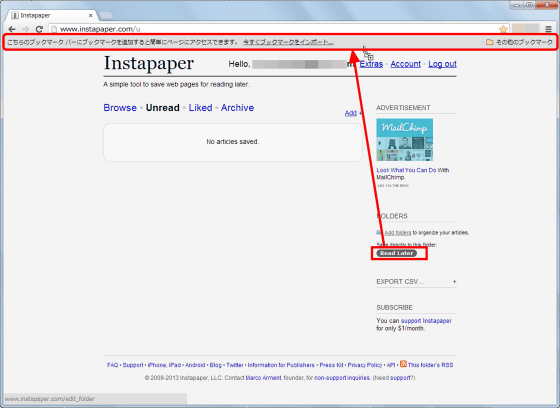
Task: Open the Support footer link
Action: [x=133, y=365]
